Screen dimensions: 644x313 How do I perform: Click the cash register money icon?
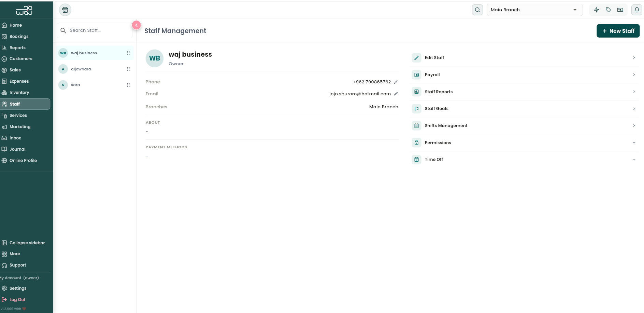point(620,10)
